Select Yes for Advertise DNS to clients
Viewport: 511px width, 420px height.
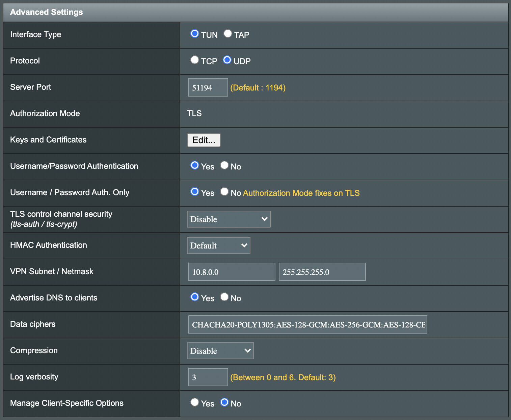pyautogui.click(x=195, y=297)
